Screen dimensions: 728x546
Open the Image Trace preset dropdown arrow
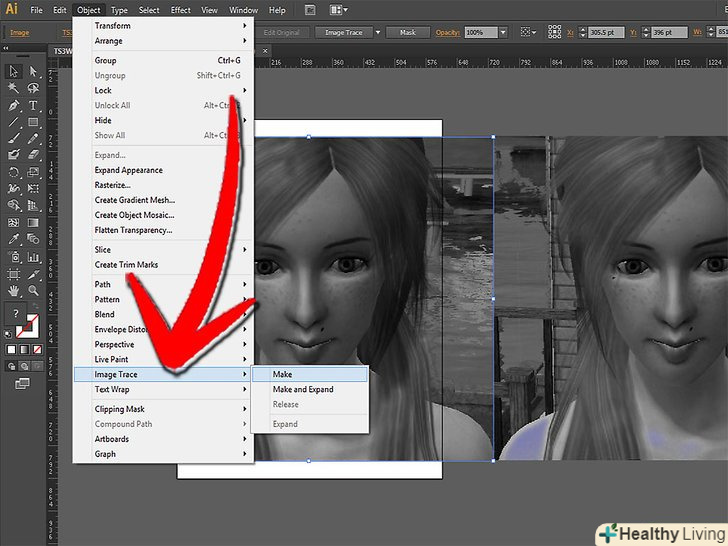tap(378, 32)
